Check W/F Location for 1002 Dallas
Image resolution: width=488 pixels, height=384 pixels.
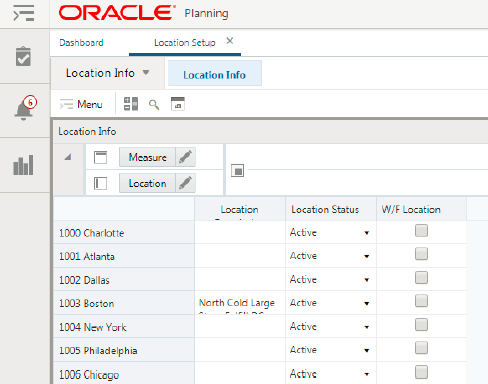point(421,278)
